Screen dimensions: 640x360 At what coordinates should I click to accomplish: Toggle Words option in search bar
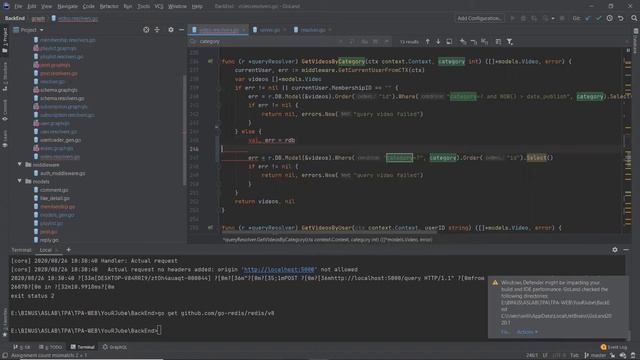[x=375, y=42]
